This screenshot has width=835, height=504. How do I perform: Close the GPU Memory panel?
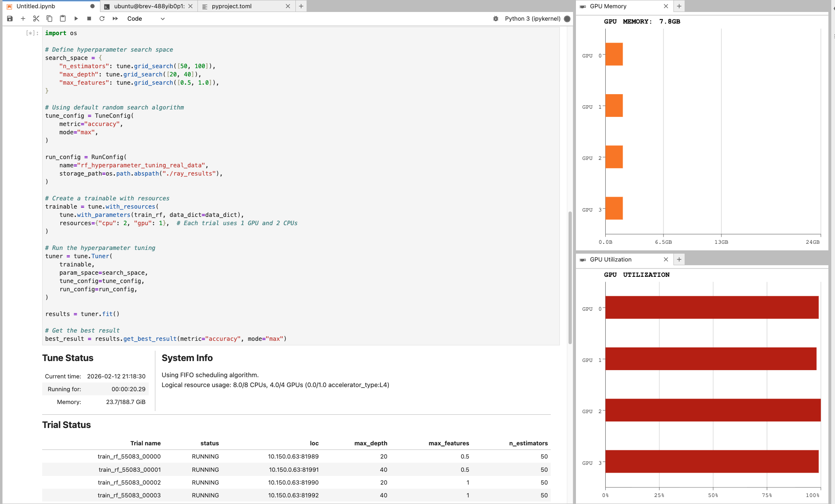coord(666,6)
